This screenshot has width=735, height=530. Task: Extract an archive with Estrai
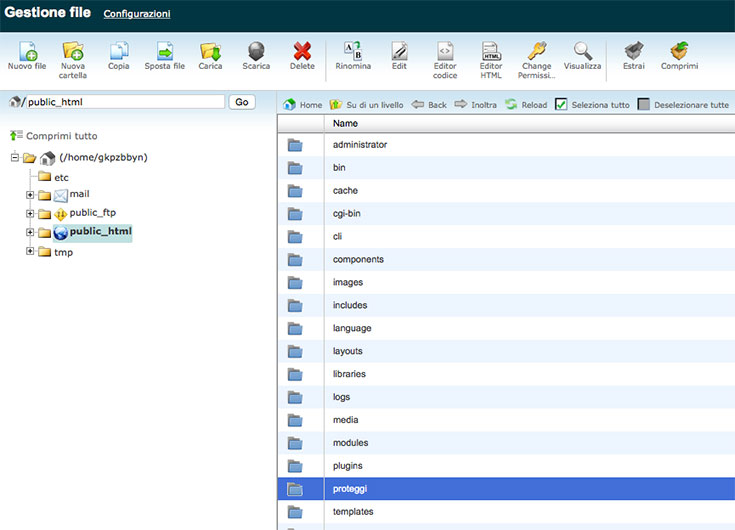(634, 56)
